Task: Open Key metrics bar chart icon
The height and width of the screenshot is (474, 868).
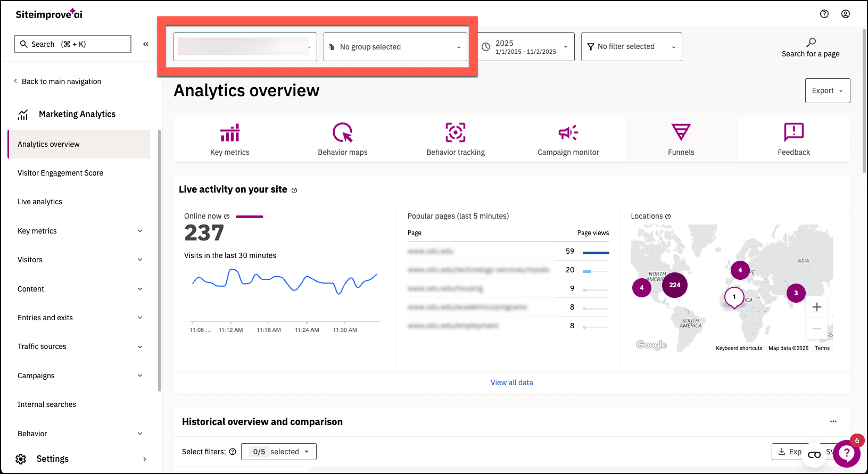Action: click(230, 132)
